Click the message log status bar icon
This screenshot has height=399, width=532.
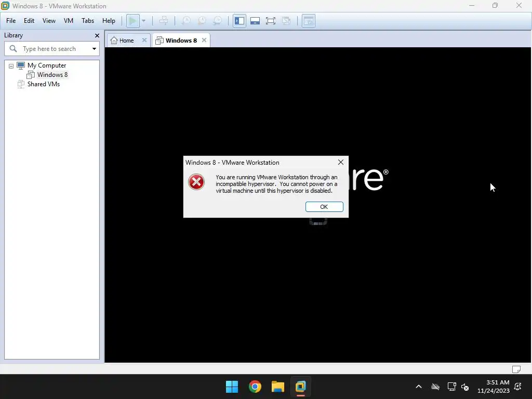click(x=516, y=369)
